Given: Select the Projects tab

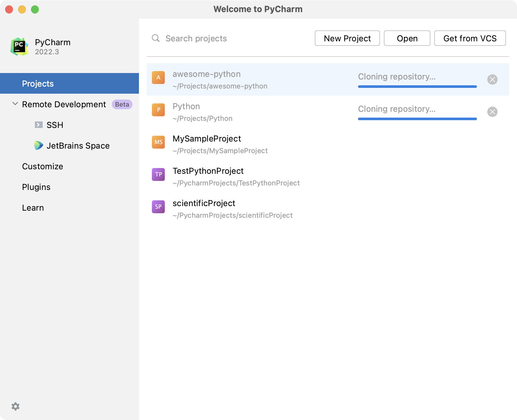Looking at the screenshot, I should pyautogui.click(x=38, y=83).
